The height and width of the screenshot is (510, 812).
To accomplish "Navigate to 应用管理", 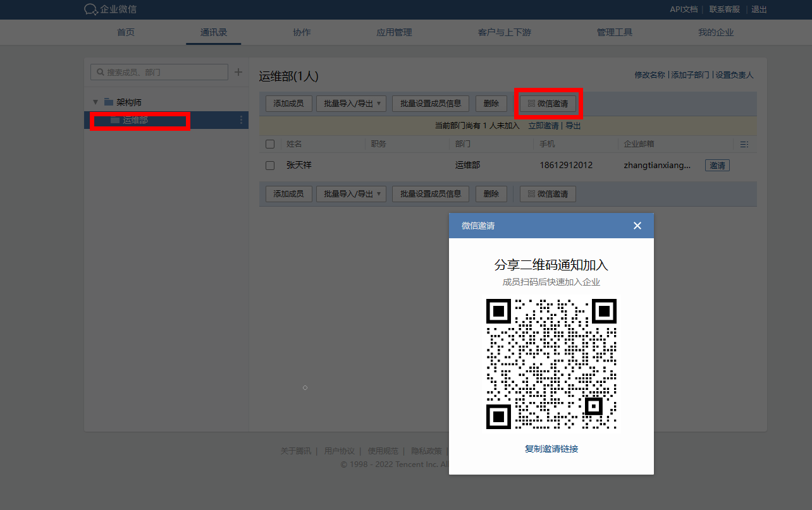I will [x=394, y=32].
